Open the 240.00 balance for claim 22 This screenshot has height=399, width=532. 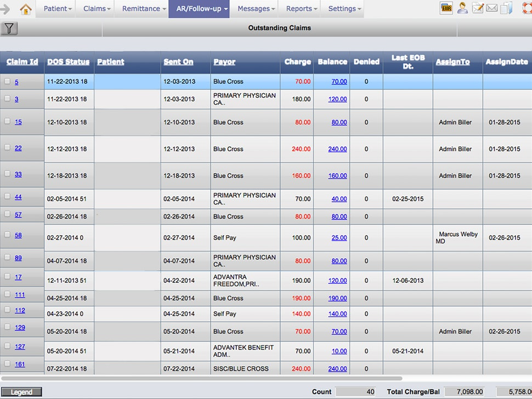(337, 149)
